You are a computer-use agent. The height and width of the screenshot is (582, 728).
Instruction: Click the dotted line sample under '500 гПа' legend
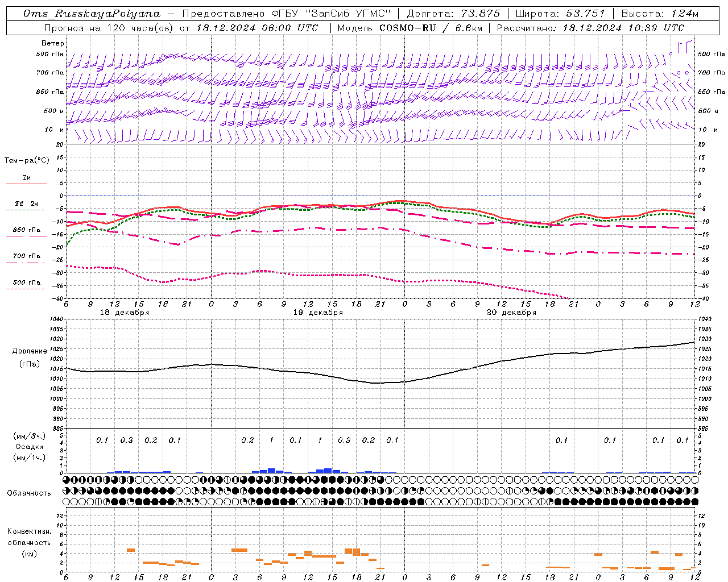26,289
